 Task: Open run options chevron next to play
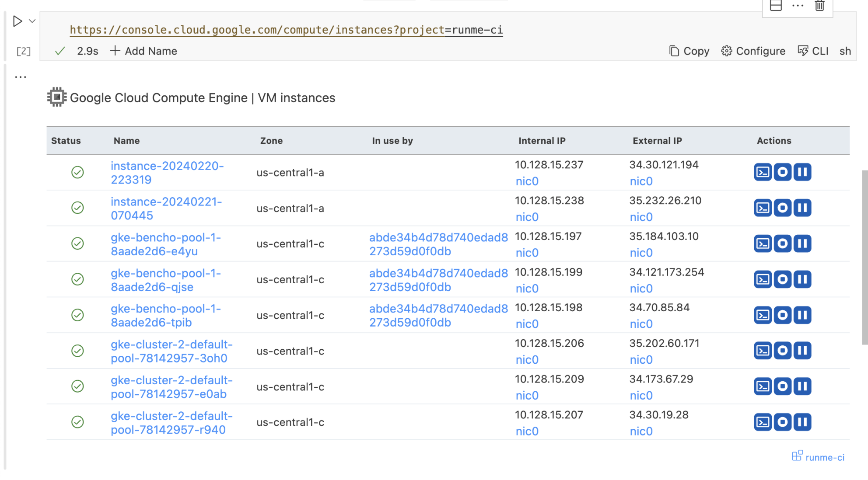coord(32,21)
